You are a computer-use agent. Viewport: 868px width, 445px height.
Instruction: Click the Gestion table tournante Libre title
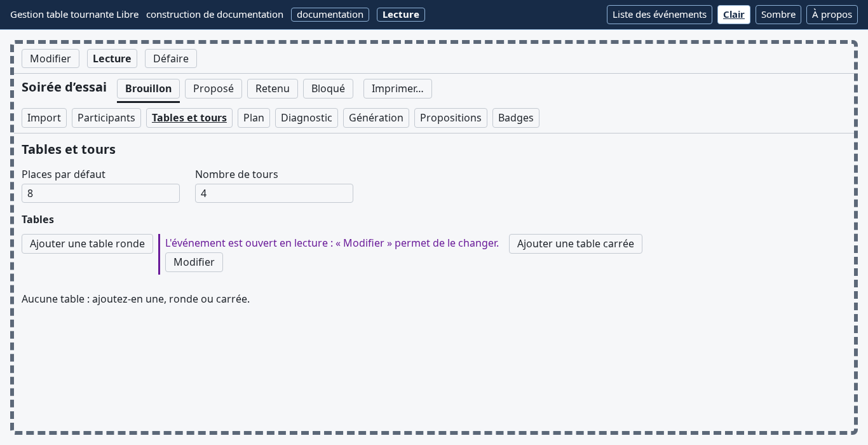tap(74, 15)
